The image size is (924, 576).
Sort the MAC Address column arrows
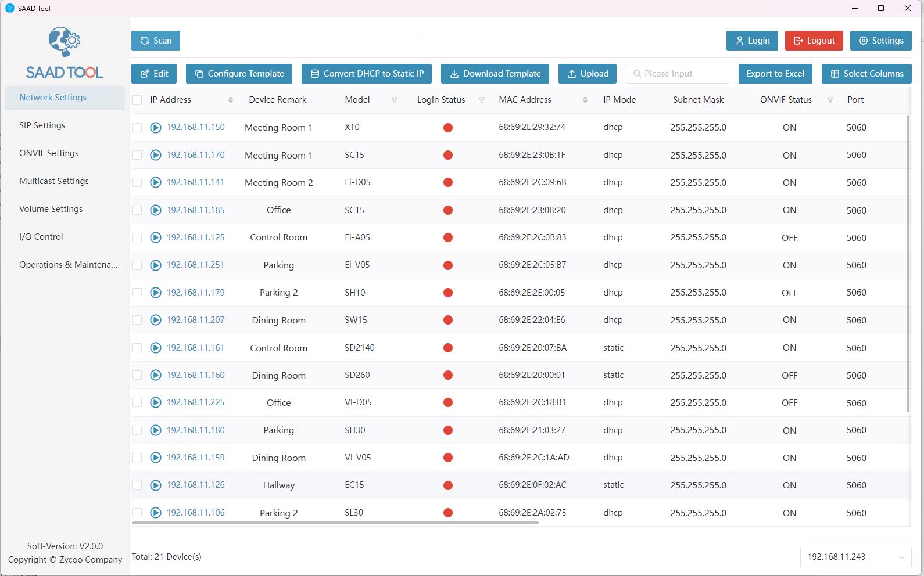(x=585, y=100)
